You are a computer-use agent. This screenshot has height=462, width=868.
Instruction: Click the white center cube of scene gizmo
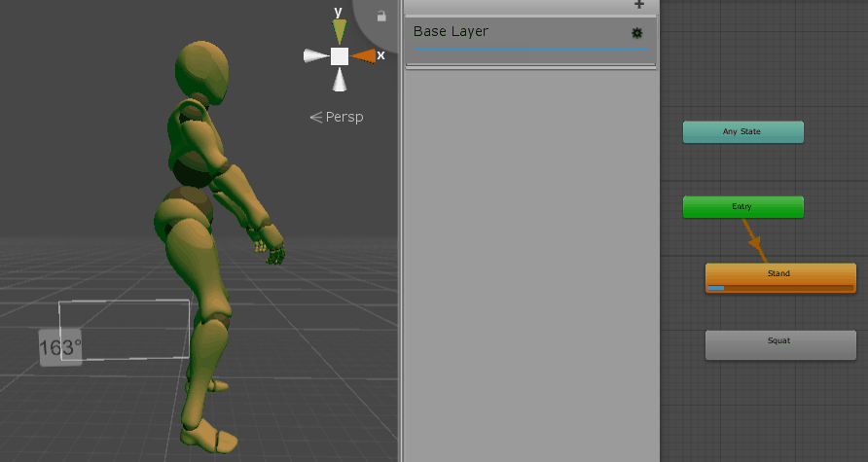point(339,56)
